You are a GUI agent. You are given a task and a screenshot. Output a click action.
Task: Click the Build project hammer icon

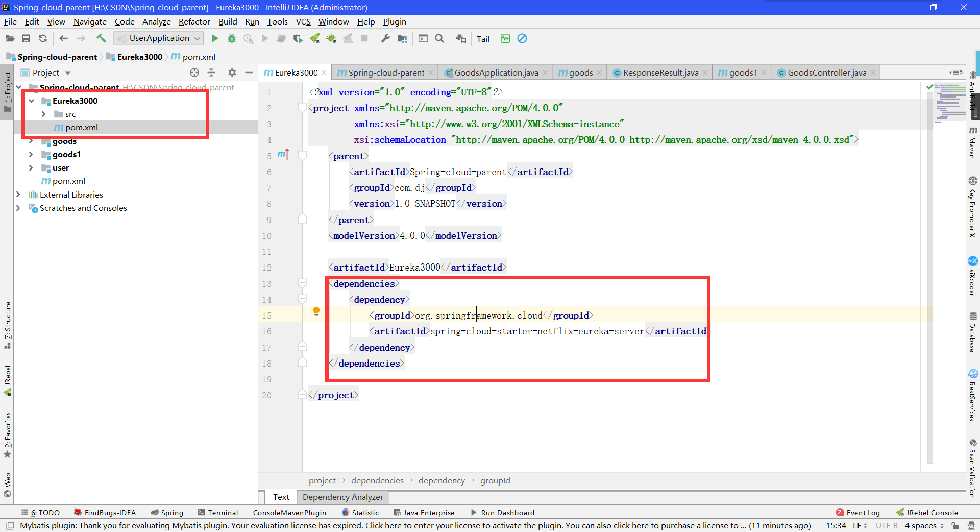pos(101,38)
